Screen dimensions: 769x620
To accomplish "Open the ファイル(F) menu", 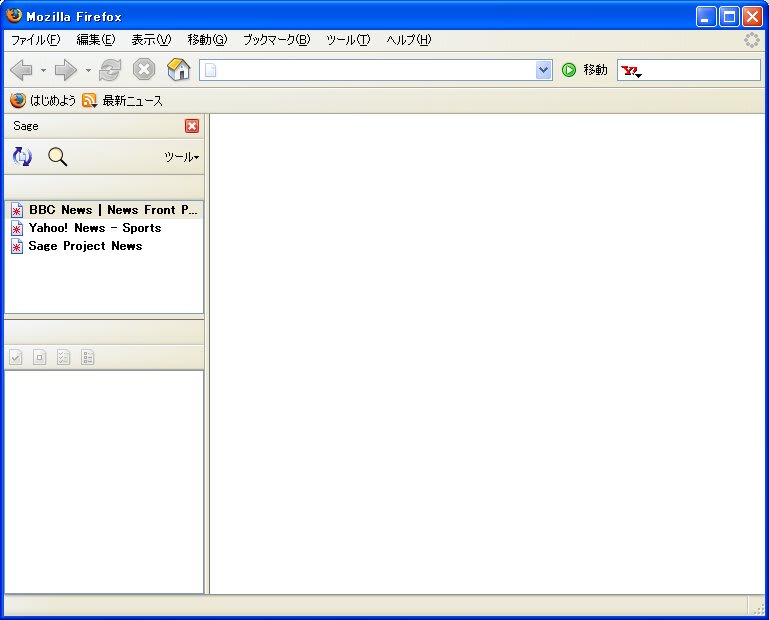I will (x=35, y=40).
